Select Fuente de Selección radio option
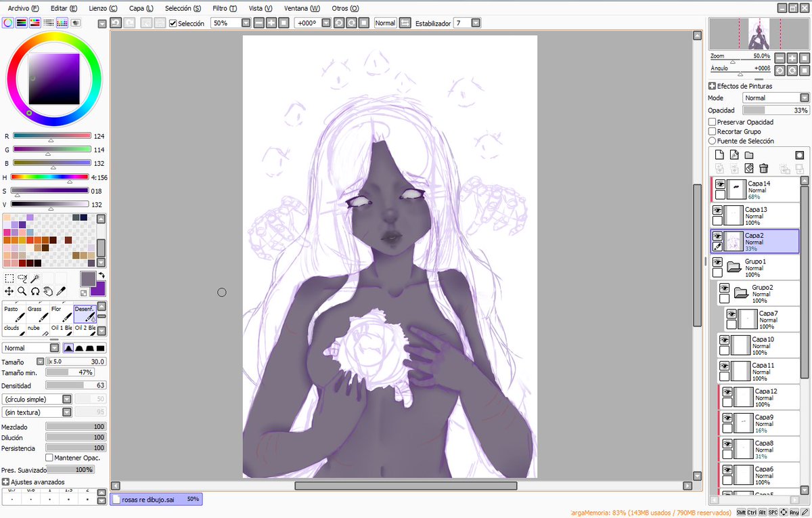 coord(712,141)
